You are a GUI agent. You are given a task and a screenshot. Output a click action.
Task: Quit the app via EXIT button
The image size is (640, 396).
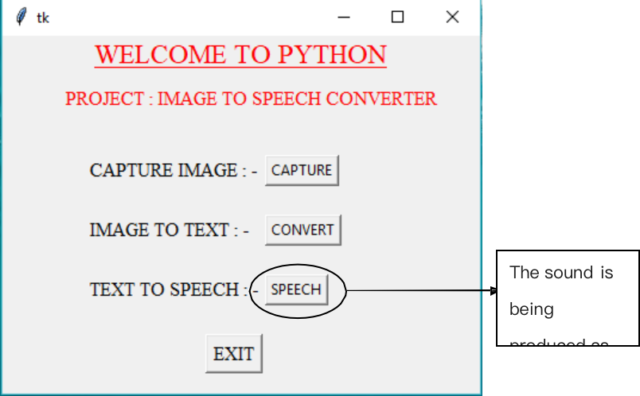[x=234, y=354]
